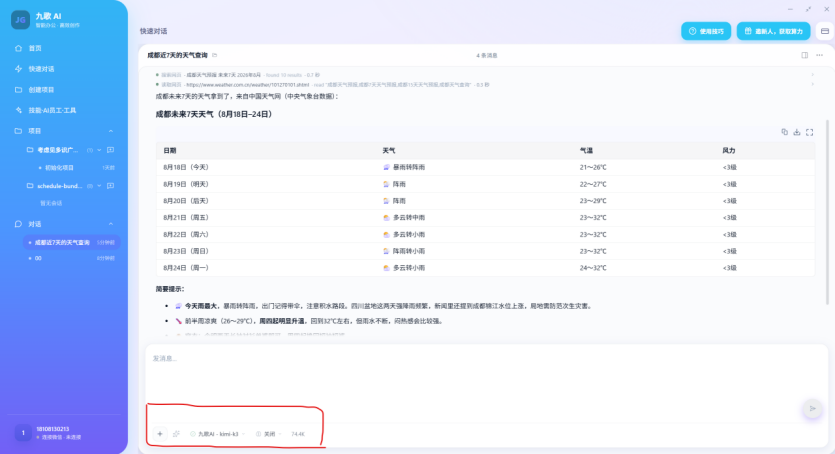The height and width of the screenshot is (454, 835).
Task: Click the 使用技巧 button
Action: point(706,31)
